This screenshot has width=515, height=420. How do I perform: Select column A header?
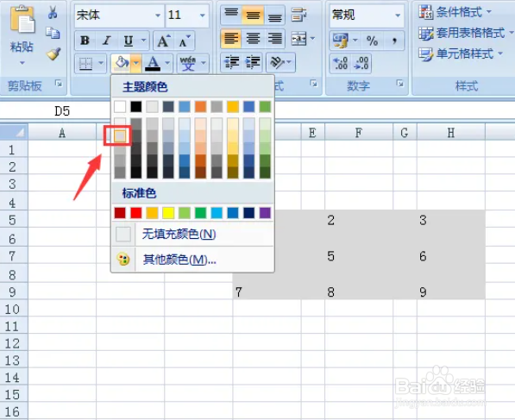pyautogui.click(x=62, y=133)
